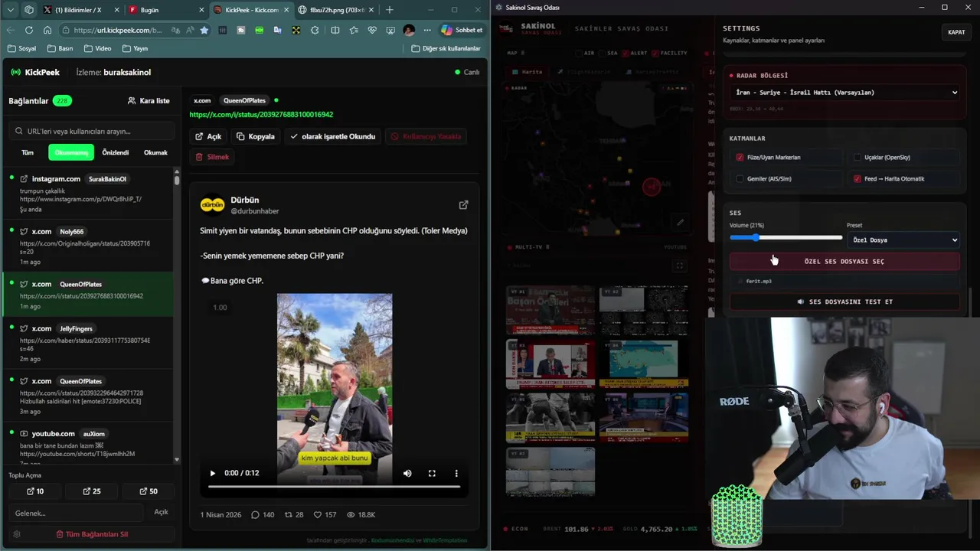Click the Gelenek custom count field
The image size is (980, 551).
pos(76,513)
